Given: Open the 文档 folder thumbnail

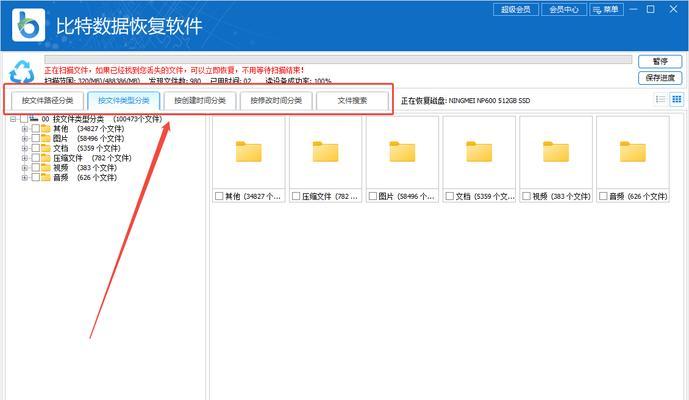Looking at the screenshot, I should point(479,152).
